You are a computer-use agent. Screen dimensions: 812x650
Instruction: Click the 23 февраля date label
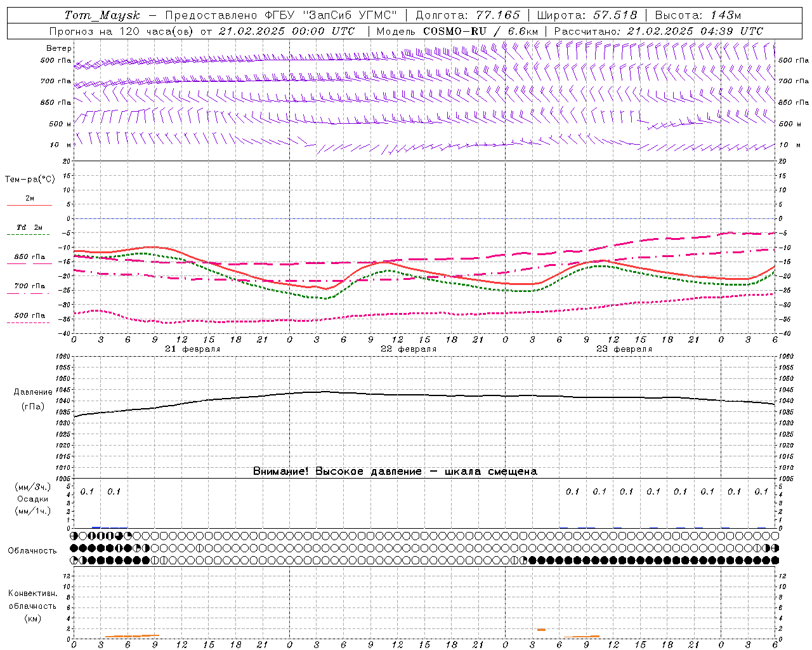[624, 349]
